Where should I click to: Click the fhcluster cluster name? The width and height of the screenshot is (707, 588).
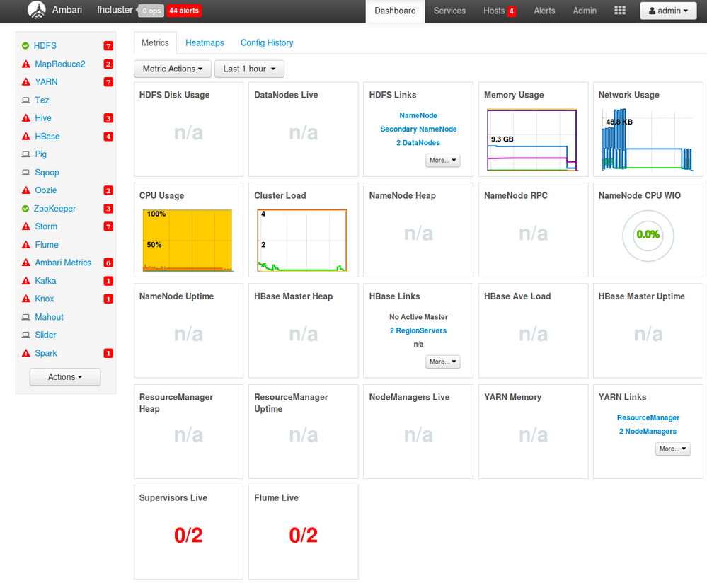pyautogui.click(x=115, y=10)
